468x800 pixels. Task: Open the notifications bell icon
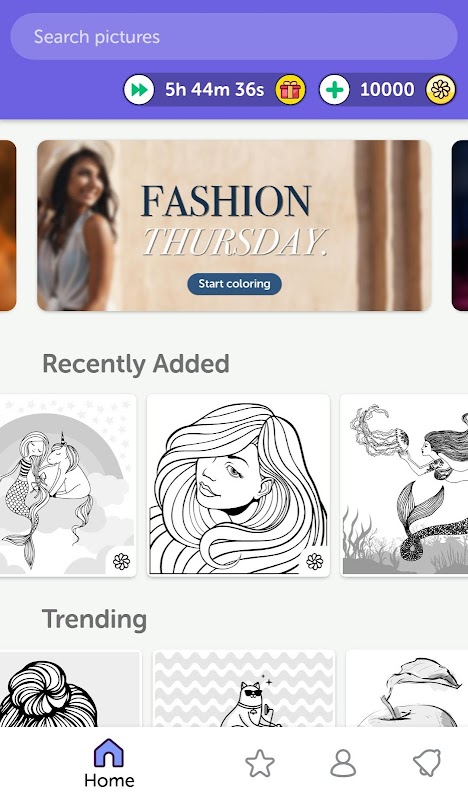point(427,763)
